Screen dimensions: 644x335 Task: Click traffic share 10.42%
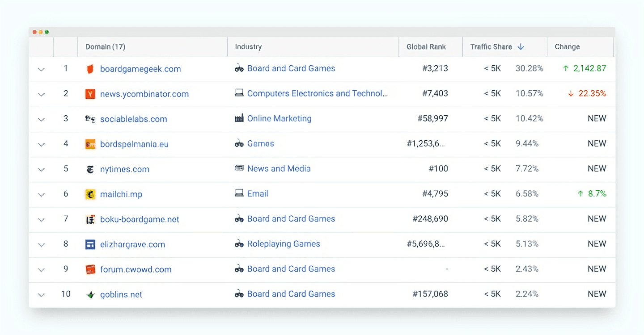[530, 118]
